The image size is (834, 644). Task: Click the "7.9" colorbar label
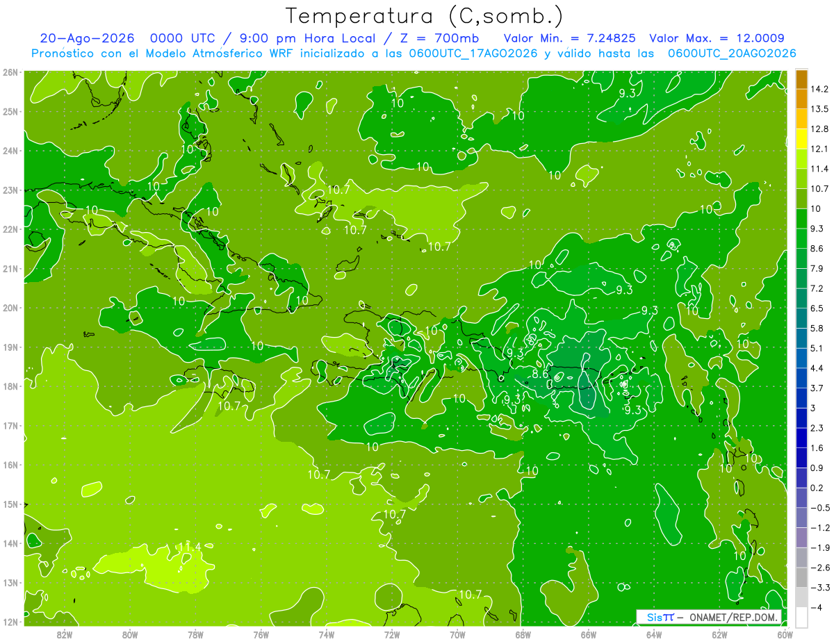coord(817,269)
